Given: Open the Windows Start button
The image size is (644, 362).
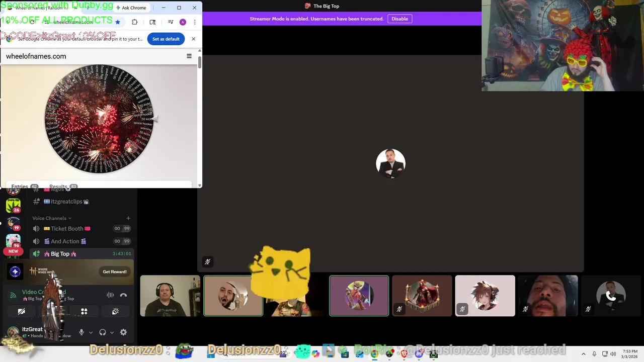Looking at the screenshot, I should 211,354.
